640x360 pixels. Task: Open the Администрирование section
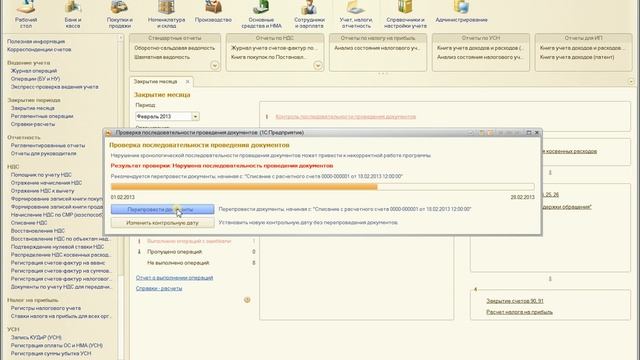pos(461,12)
